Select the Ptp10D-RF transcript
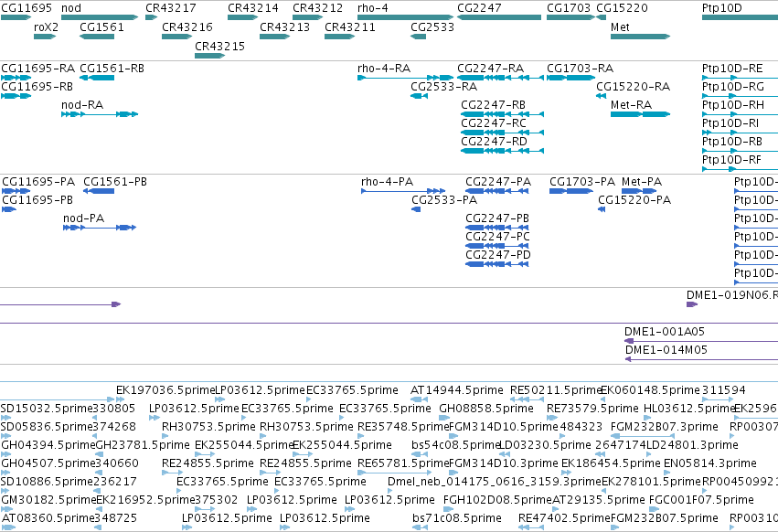This screenshot has height=532, width=778. [x=740, y=169]
